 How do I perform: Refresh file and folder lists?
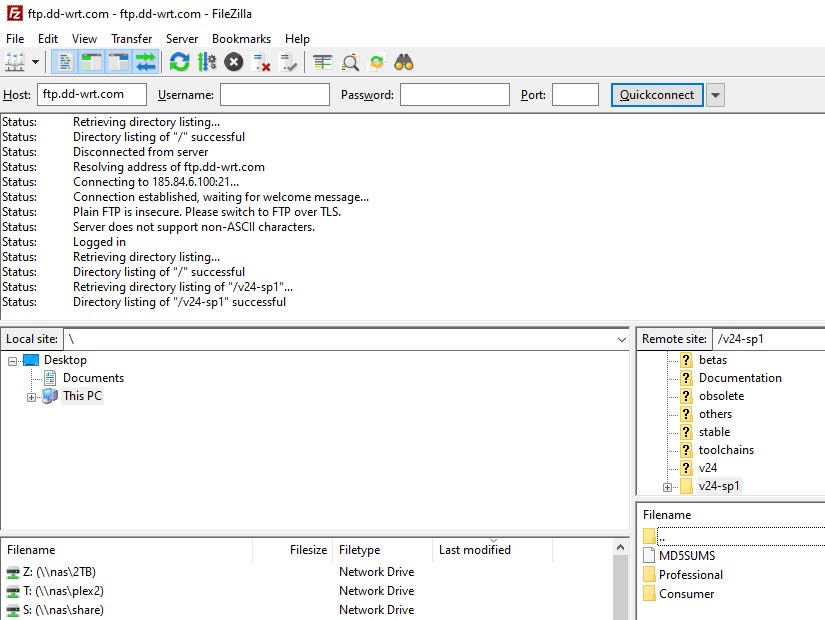179,63
